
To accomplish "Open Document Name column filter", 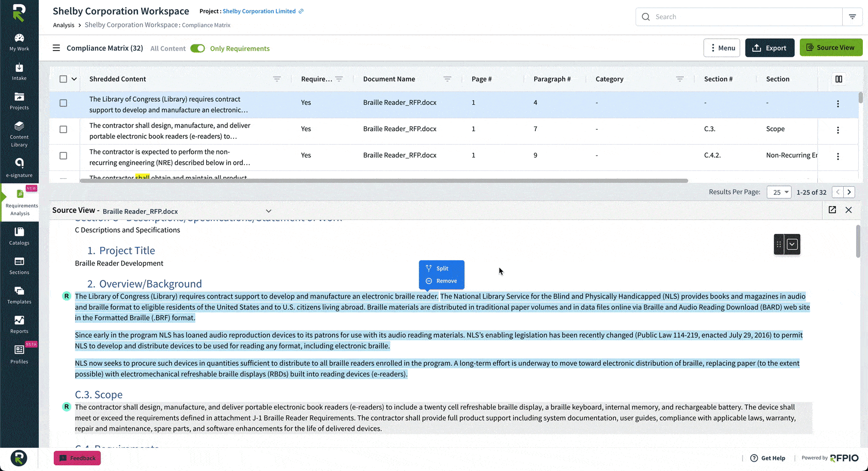I will 447,79.
